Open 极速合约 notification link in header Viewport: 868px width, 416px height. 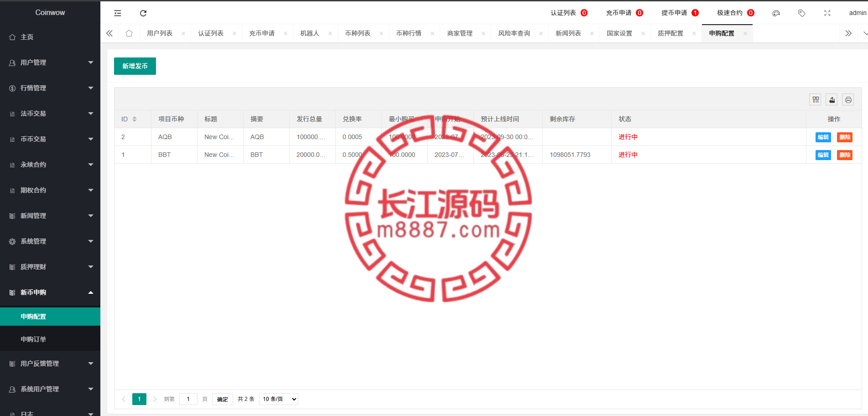(736, 13)
